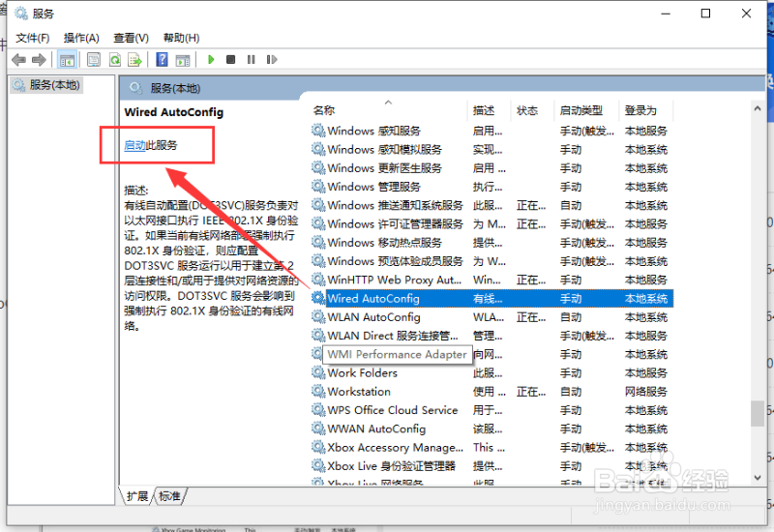
Task: Select Windows 许可证管理器服务 row
Action: [491, 224]
